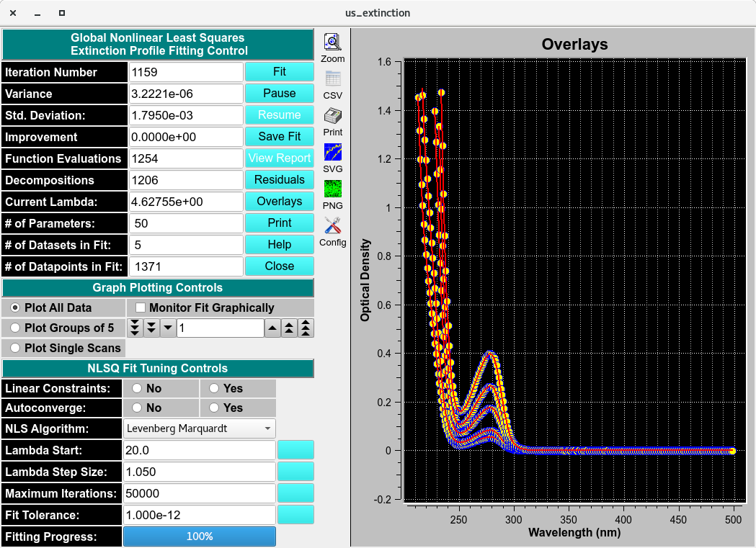The image size is (756, 548).
Task: Click the triple up arrow stepper
Action: tap(306, 328)
